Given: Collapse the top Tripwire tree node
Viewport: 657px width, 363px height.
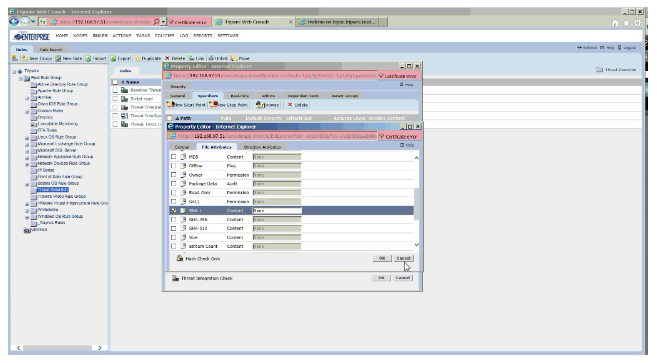Looking at the screenshot, I should 14,71.
